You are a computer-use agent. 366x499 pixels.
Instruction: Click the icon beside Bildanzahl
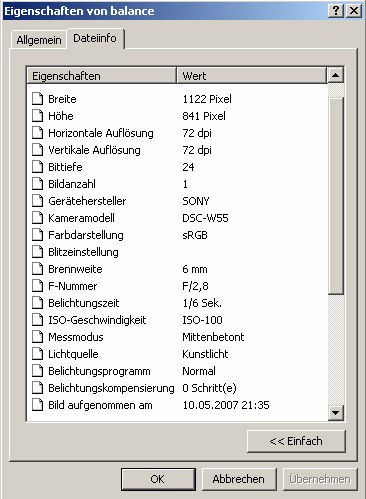(x=38, y=184)
